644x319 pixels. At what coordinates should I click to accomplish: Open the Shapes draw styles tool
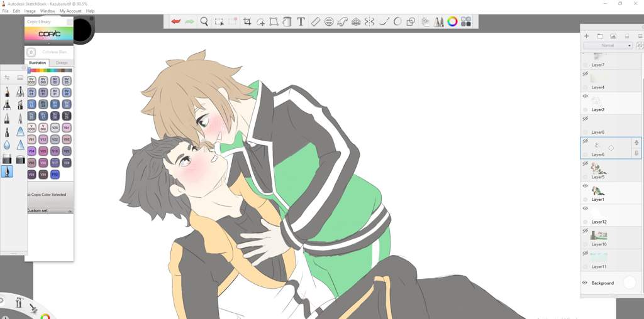(x=411, y=22)
